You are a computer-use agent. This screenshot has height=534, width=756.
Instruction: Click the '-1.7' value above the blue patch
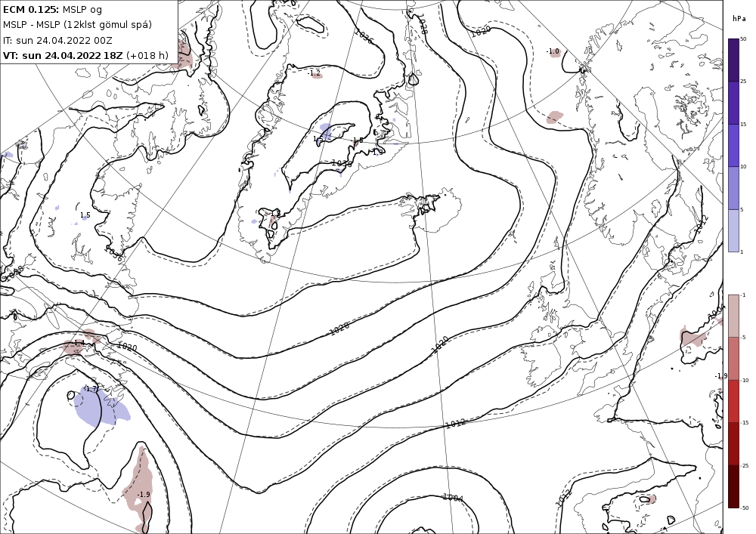(91, 388)
